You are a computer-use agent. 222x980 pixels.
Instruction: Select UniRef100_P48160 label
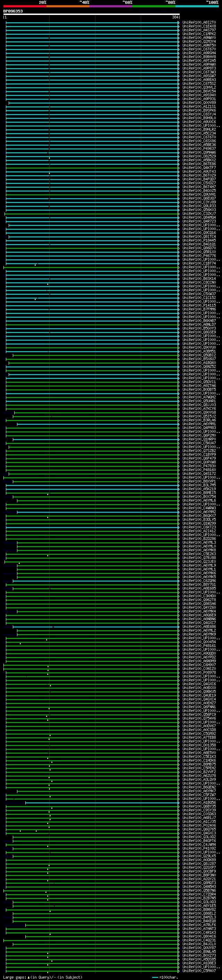(x=199, y=470)
